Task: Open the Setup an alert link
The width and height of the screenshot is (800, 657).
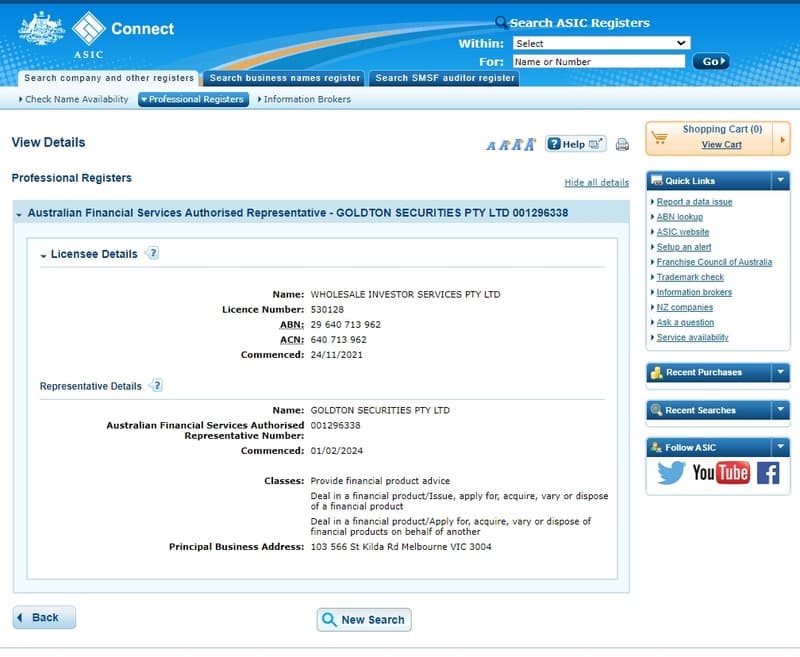Action: (x=684, y=247)
